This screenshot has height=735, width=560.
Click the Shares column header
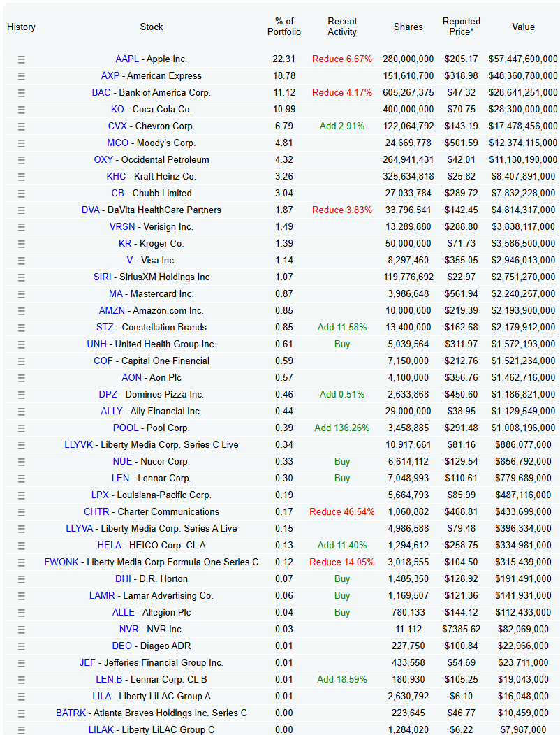coord(408,27)
